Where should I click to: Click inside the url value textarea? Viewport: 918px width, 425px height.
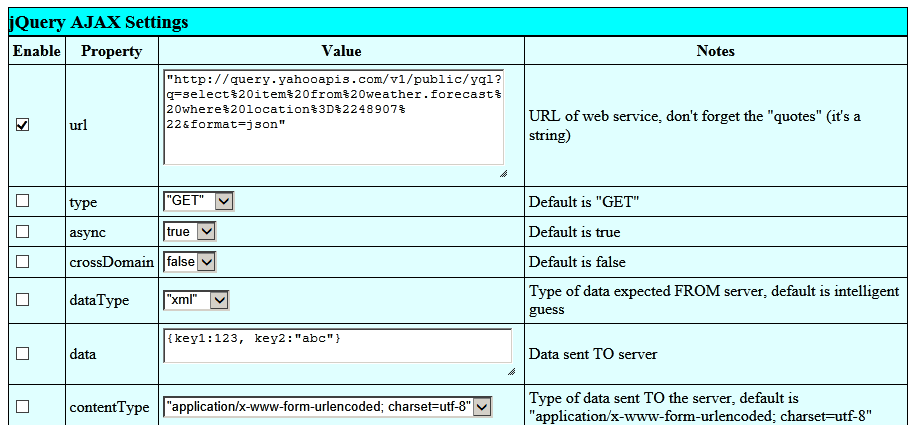[x=334, y=117]
